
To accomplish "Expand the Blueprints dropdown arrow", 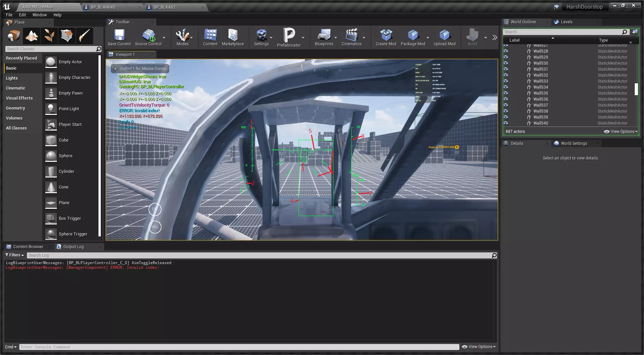I will (x=336, y=38).
